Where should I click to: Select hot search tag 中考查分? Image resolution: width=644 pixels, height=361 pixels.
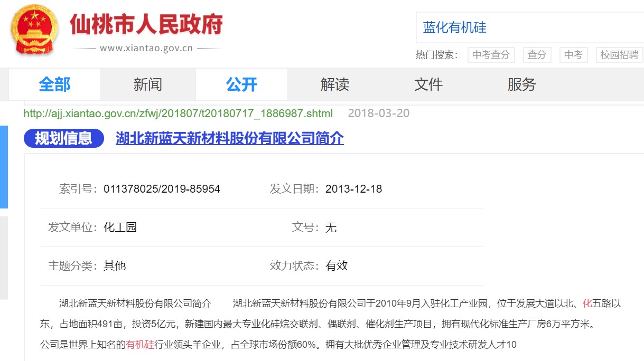click(491, 55)
